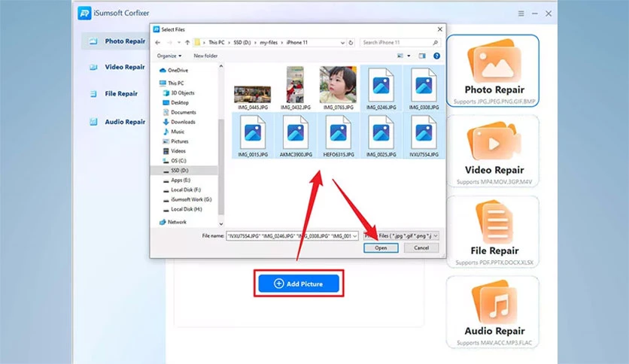This screenshot has width=629, height=364.
Task: Open Documents in the navigation pane
Action: pyautogui.click(x=179, y=112)
